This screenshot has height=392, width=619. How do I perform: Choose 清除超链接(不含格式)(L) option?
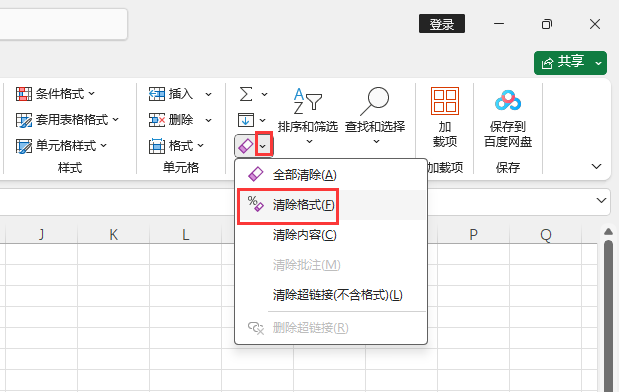click(331, 295)
